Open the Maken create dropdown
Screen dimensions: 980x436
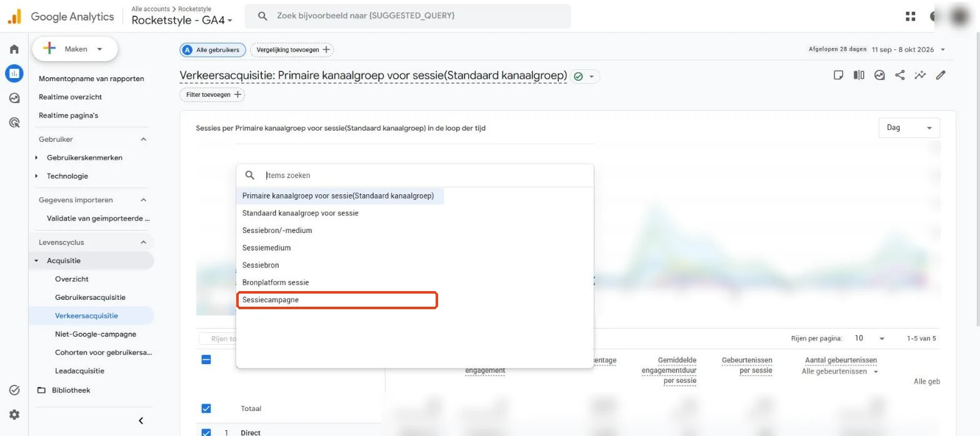[x=75, y=49]
